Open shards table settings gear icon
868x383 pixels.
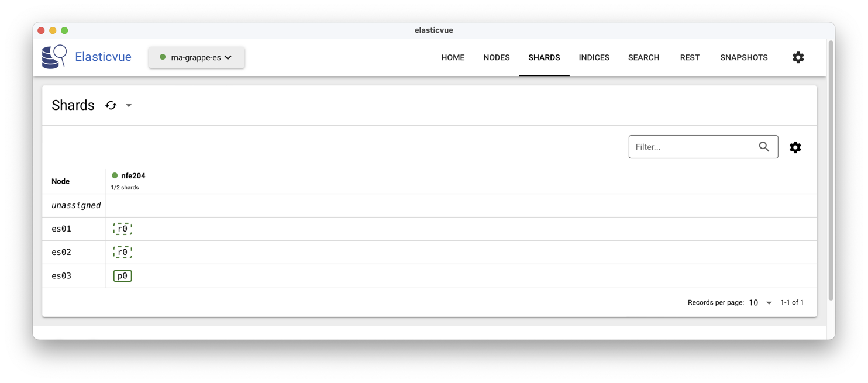coord(795,147)
